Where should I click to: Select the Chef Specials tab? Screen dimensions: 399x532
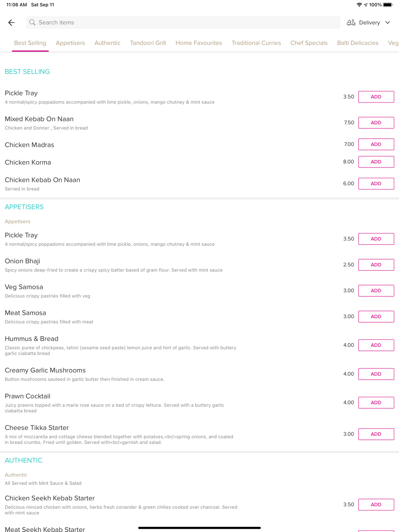(309, 43)
